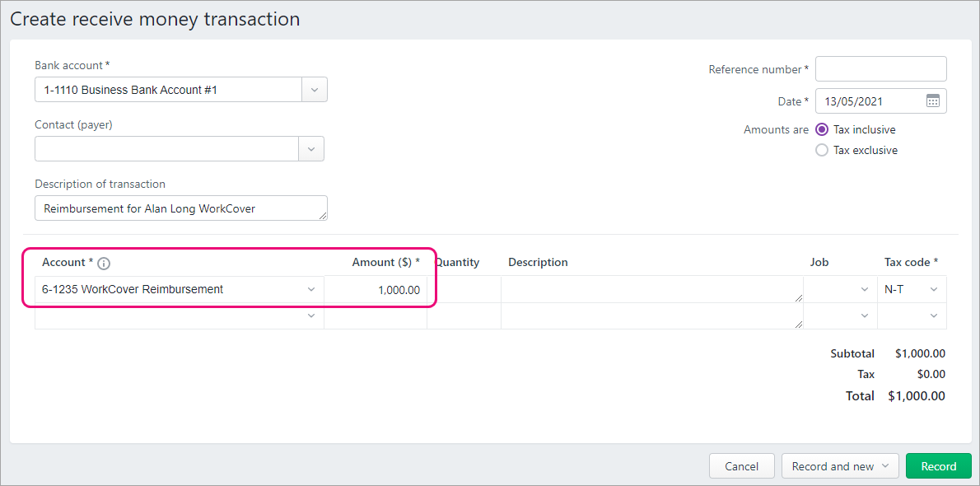
Task: Click the Amount field showing 1,000.00
Action: (x=375, y=290)
